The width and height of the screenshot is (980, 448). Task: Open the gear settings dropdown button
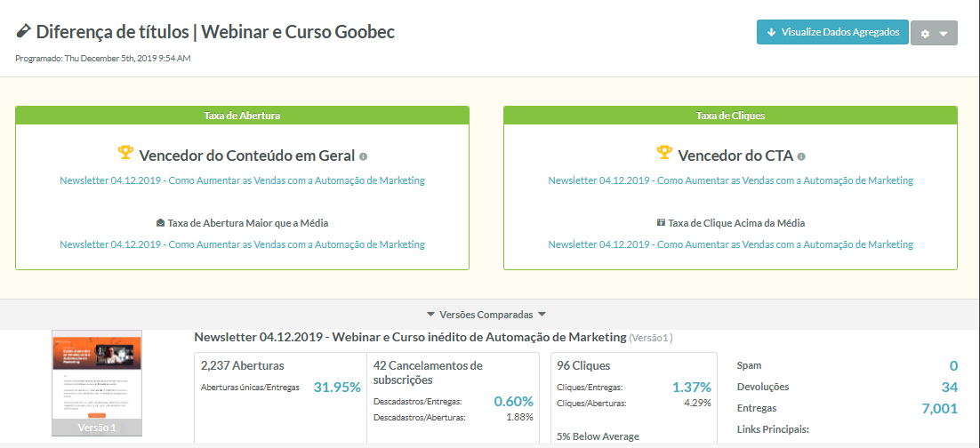934,33
